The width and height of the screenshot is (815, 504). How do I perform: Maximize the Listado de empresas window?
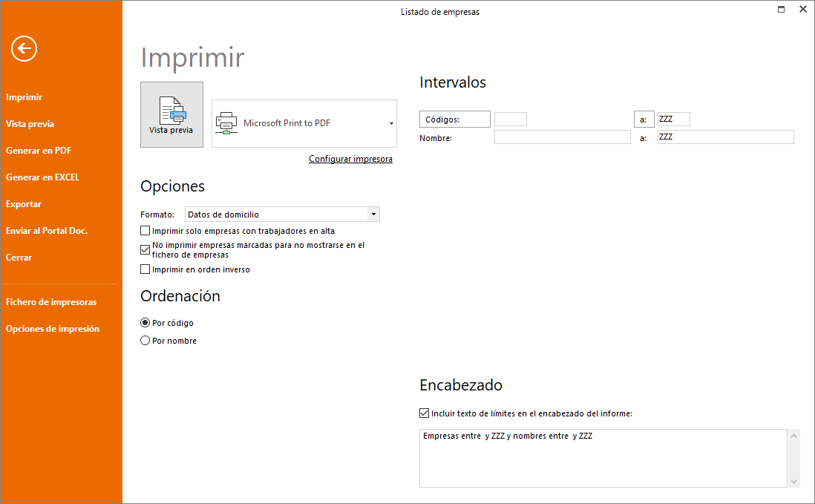pyautogui.click(x=781, y=10)
